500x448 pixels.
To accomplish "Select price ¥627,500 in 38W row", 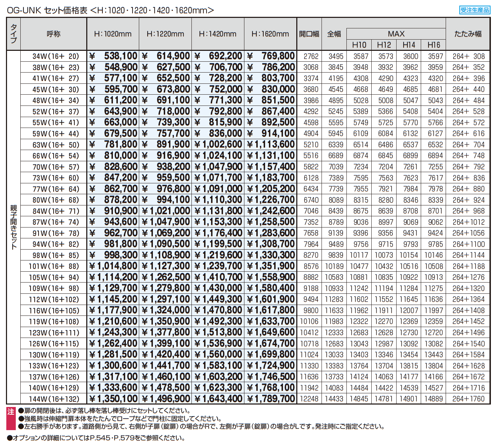I will click(166, 67).
